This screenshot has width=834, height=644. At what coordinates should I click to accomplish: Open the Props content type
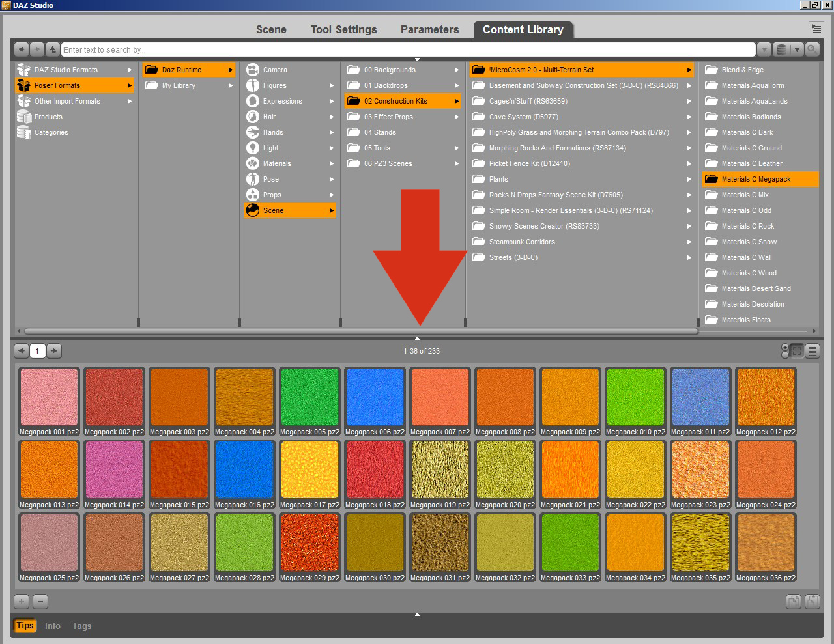click(290, 195)
